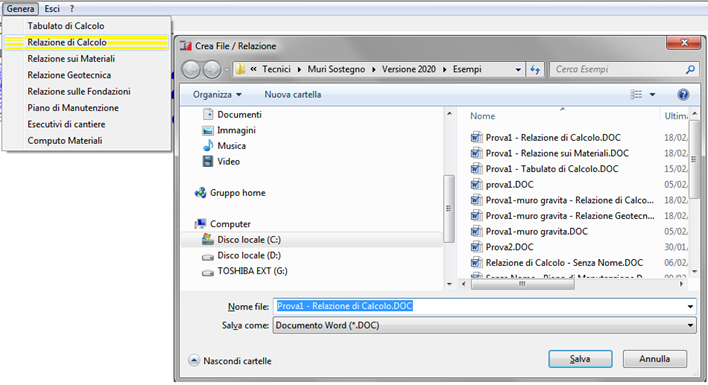The image size is (708, 385).
Task: Open the help icon in dialog
Action: 683,94
